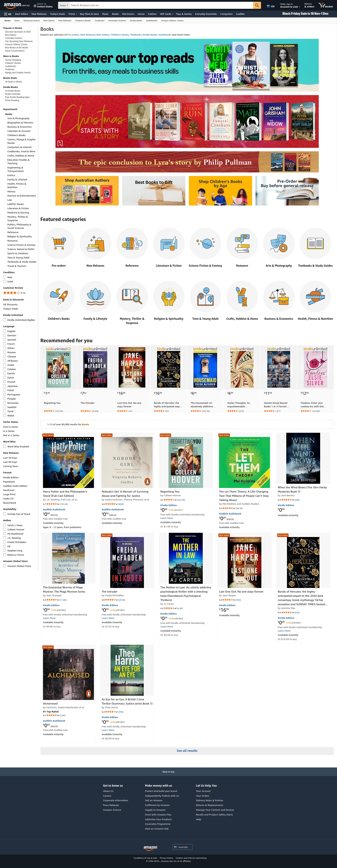Check the Amazon Global Store checkbox
337x868 pixels.
pyautogui.click(x=5, y=566)
